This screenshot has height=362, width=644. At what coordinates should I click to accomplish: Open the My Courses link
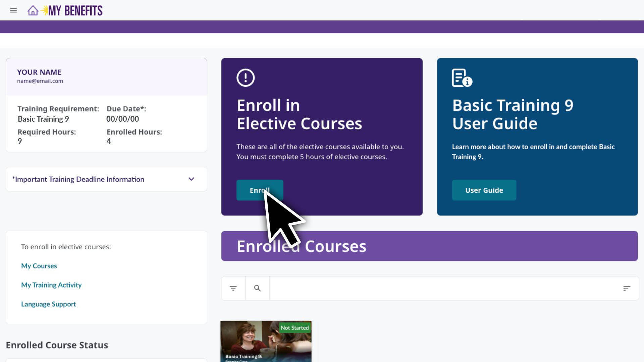click(x=39, y=266)
